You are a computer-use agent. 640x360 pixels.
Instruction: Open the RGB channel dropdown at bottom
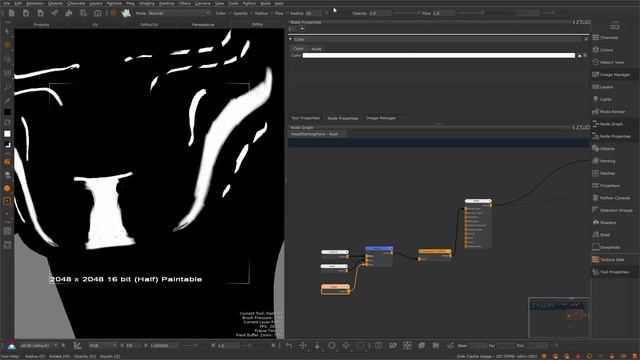tap(102, 346)
